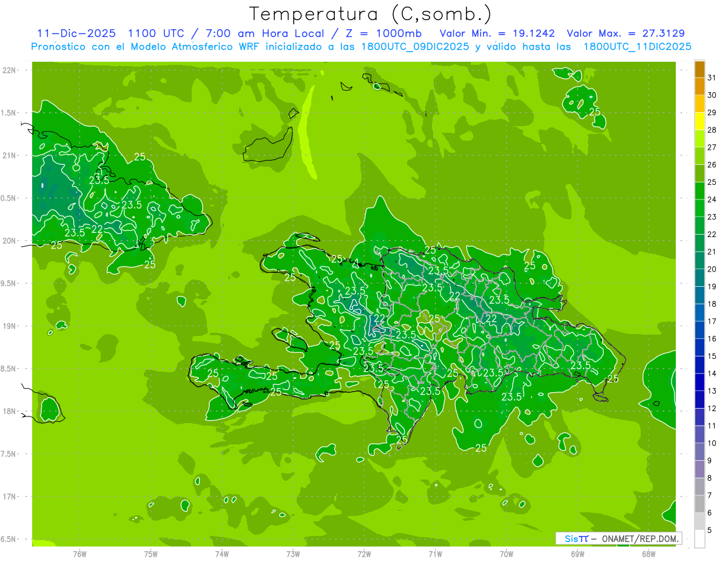Click the '74W' longitude axis label
This screenshot has width=728, height=562.
[222, 554]
